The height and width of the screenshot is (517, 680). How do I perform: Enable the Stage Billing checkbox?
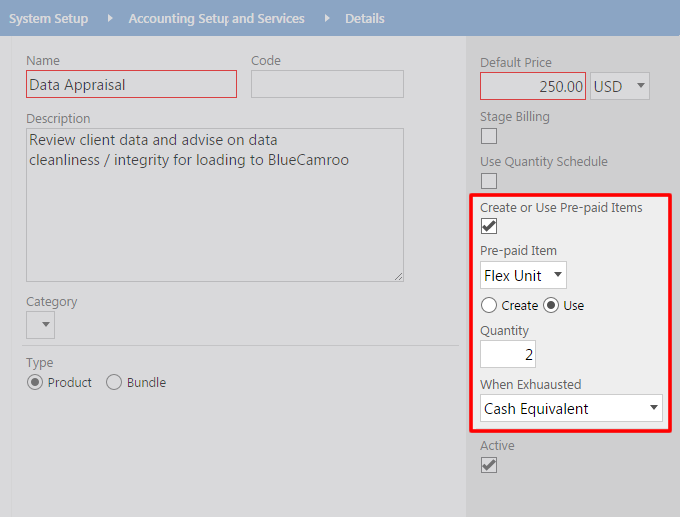(x=489, y=136)
